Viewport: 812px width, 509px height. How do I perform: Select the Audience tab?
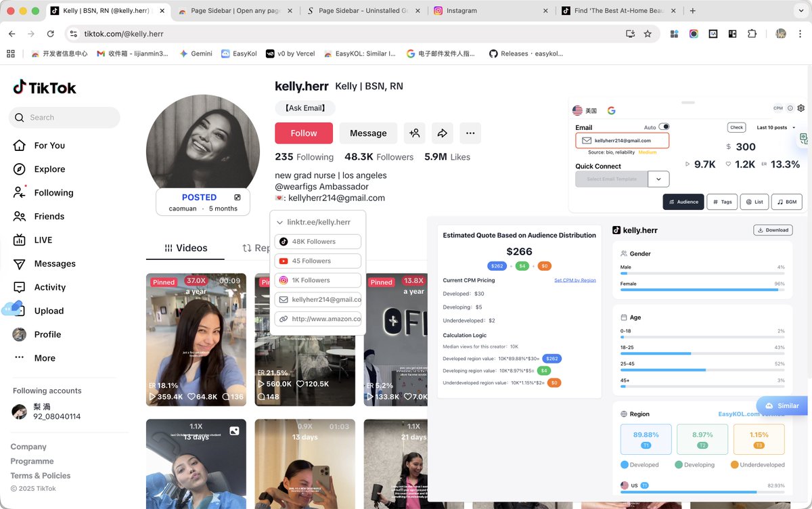tap(683, 202)
